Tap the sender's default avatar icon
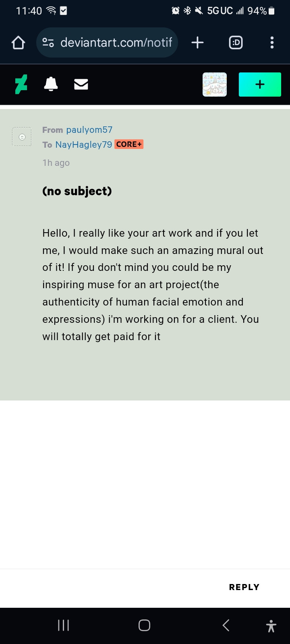This screenshot has width=290, height=644. pos(22,137)
